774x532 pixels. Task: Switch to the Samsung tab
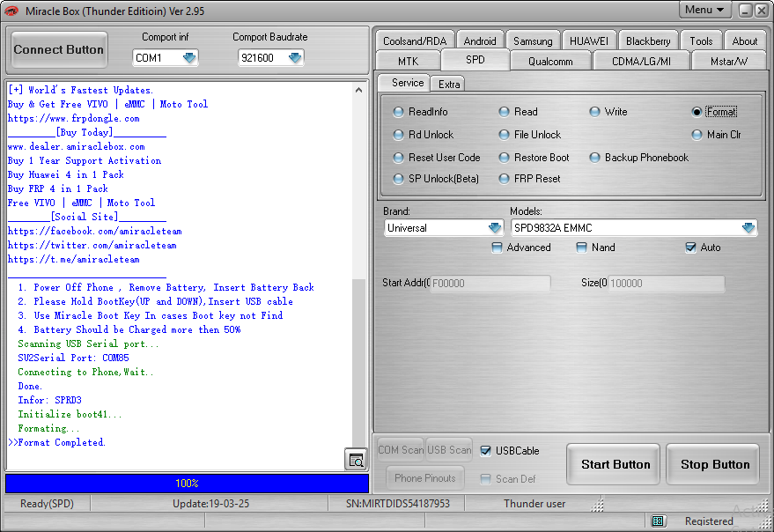click(x=533, y=41)
